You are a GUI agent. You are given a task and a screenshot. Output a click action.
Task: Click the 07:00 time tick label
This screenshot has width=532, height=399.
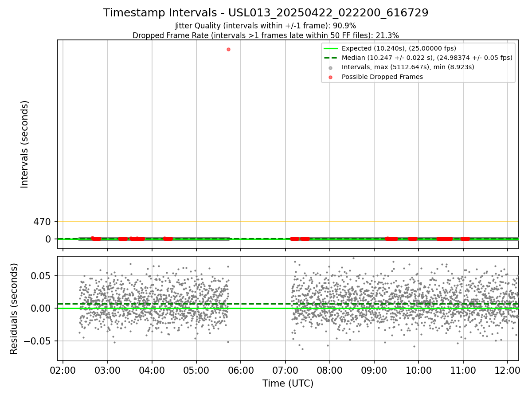pyautogui.click(x=285, y=370)
